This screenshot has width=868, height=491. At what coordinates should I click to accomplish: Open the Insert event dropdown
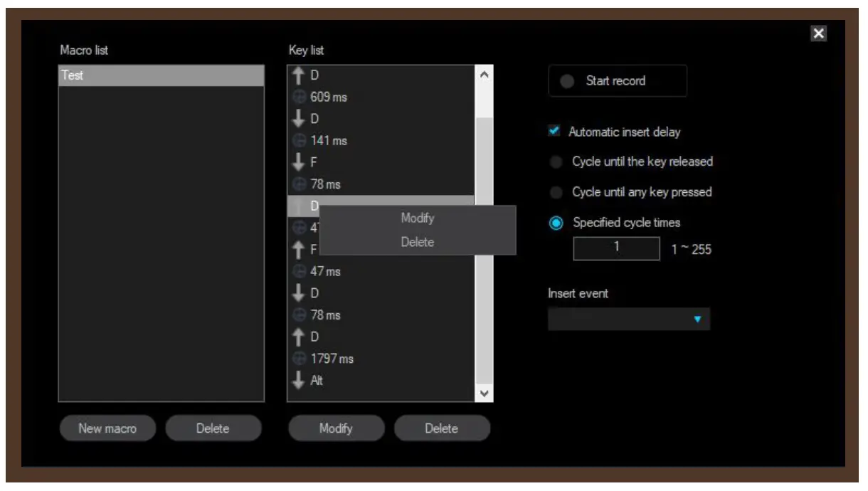coord(629,320)
